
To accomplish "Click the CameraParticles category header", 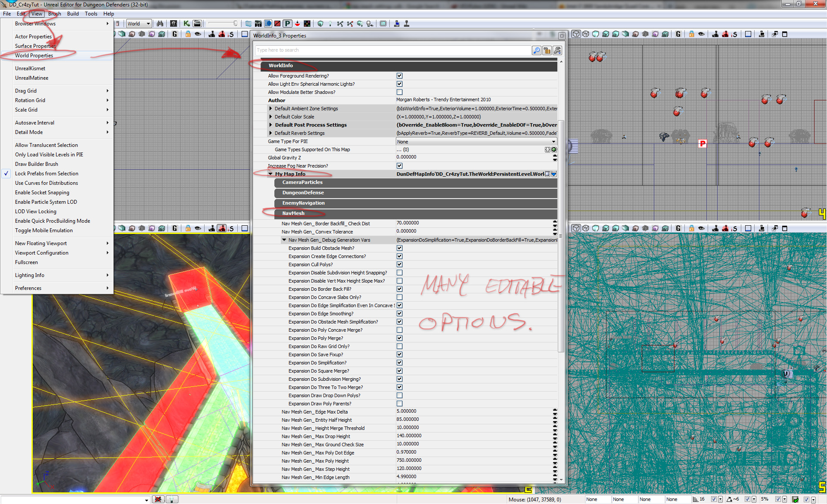I will pos(416,182).
